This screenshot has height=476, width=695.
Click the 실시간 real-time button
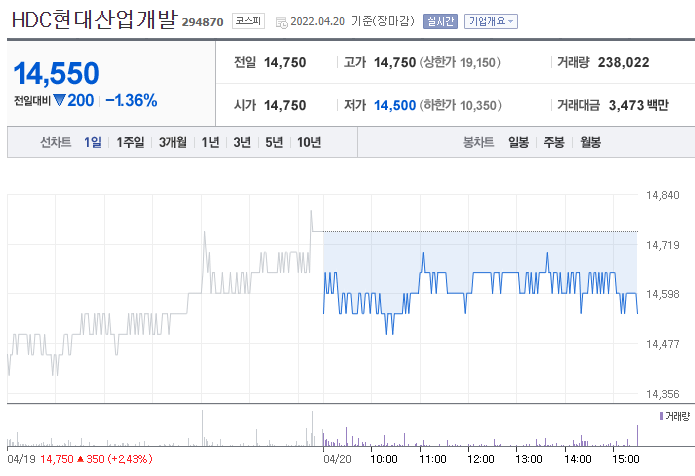pos(440,21)
